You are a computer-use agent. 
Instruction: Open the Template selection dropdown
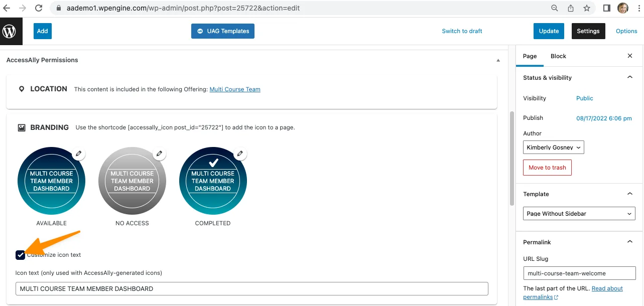579,214
